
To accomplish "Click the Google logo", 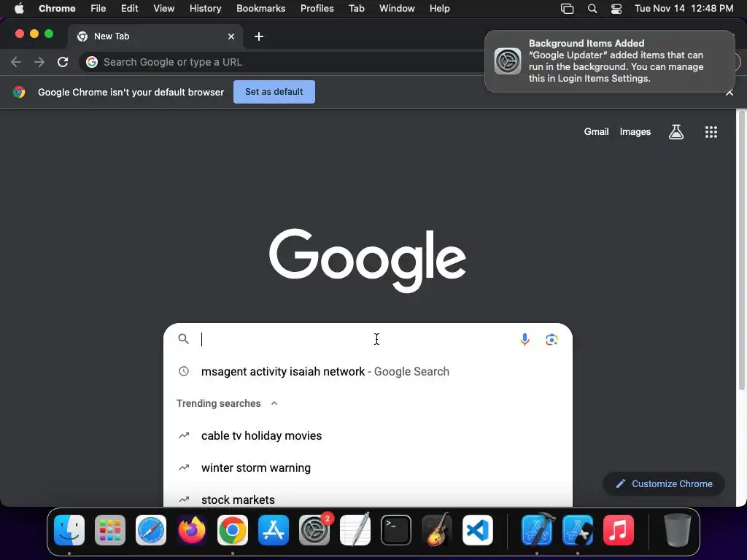I will coord(368,260).
